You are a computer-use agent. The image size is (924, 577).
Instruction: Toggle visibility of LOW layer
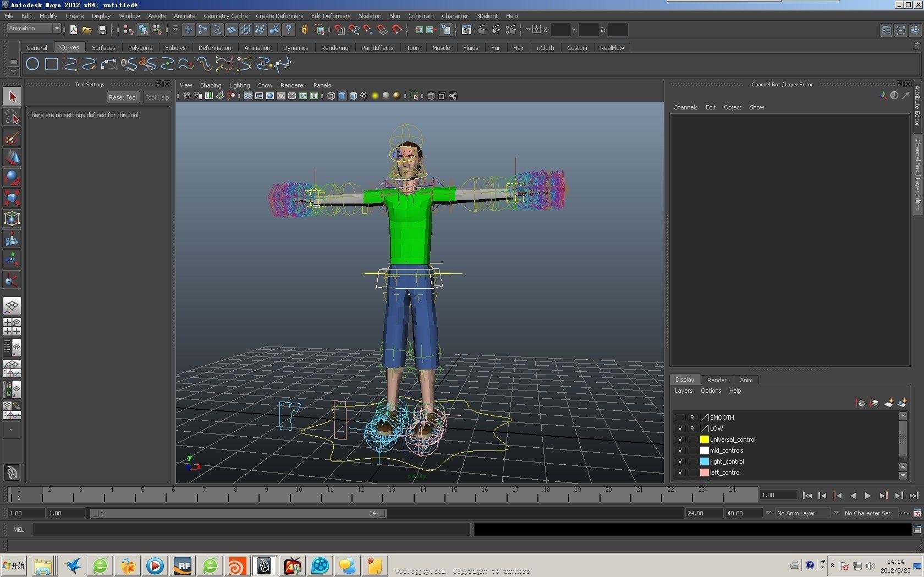pos(680,428)
